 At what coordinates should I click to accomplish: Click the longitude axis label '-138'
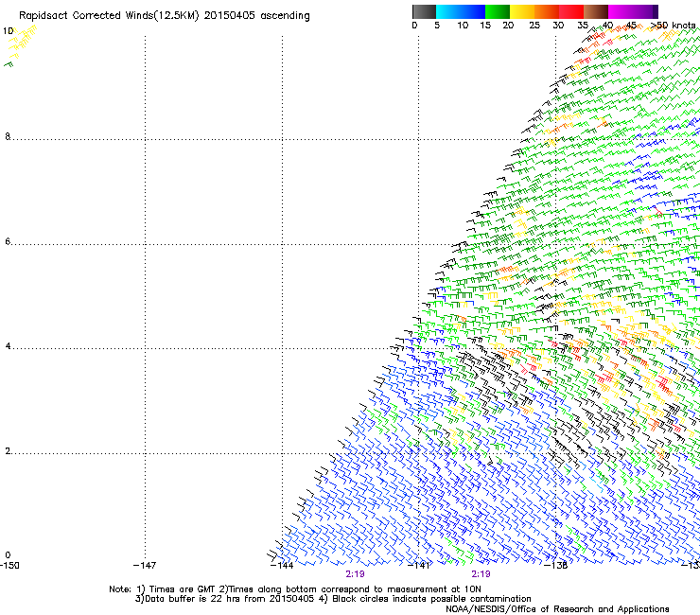[x=556, y=566]
